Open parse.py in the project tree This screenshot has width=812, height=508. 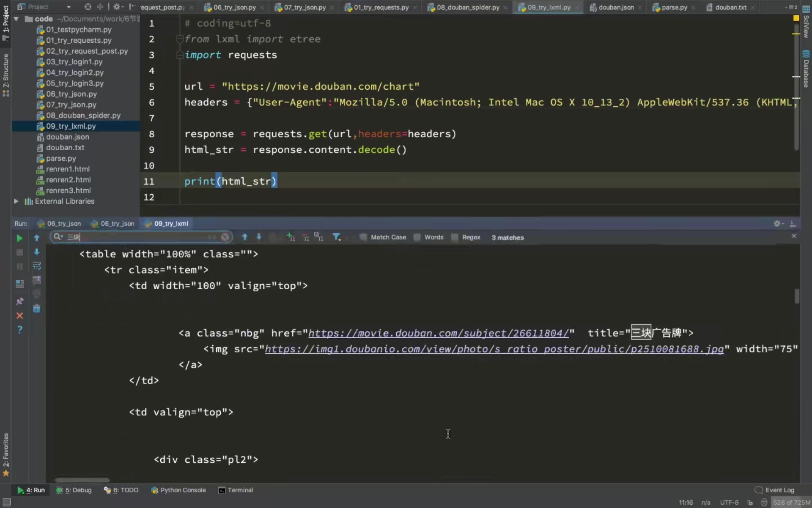coord(61,158)
